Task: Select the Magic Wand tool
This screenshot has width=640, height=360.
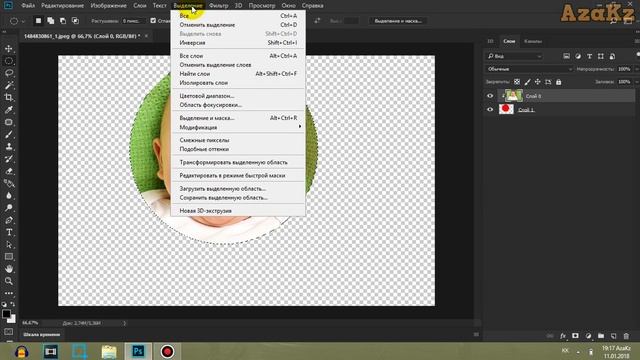Action: [x=9, y=85]
